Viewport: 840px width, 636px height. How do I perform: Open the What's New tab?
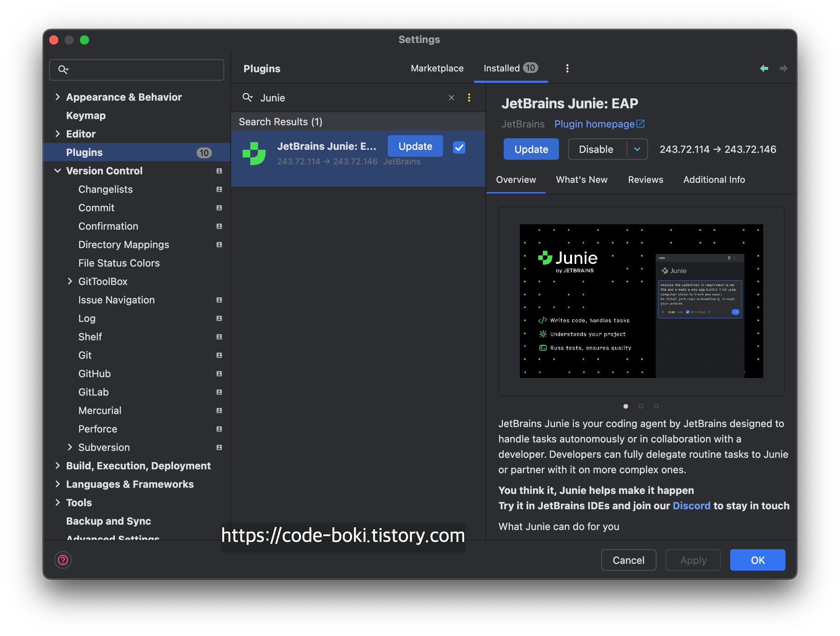tap(582, 180)
